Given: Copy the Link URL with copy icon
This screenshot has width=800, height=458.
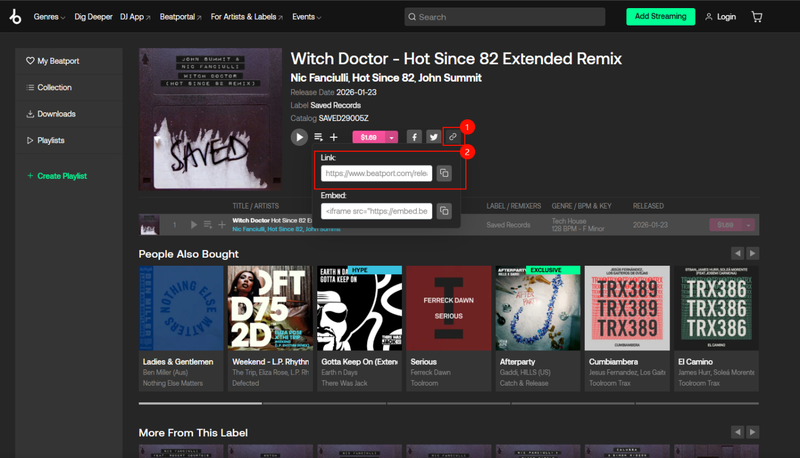Looking at the screenshot, I should 444,173.
